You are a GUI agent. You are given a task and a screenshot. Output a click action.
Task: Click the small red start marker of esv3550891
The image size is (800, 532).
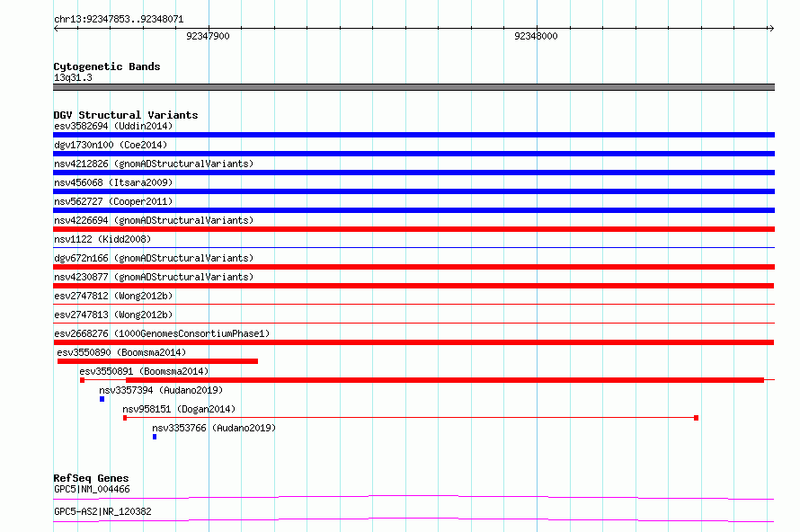click(x=82, y=380)
